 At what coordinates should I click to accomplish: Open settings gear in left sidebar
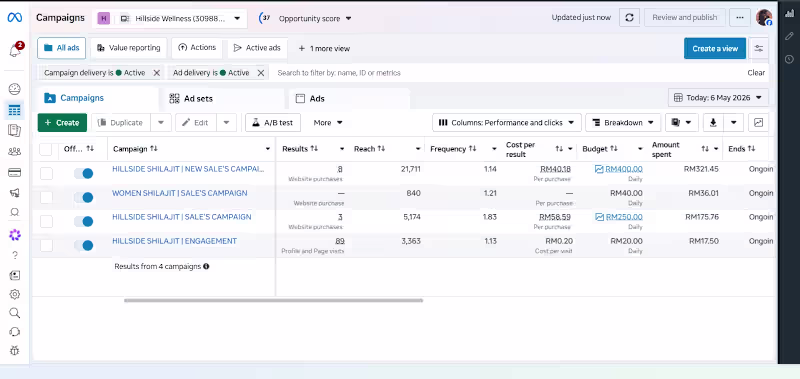pos(15,294)
